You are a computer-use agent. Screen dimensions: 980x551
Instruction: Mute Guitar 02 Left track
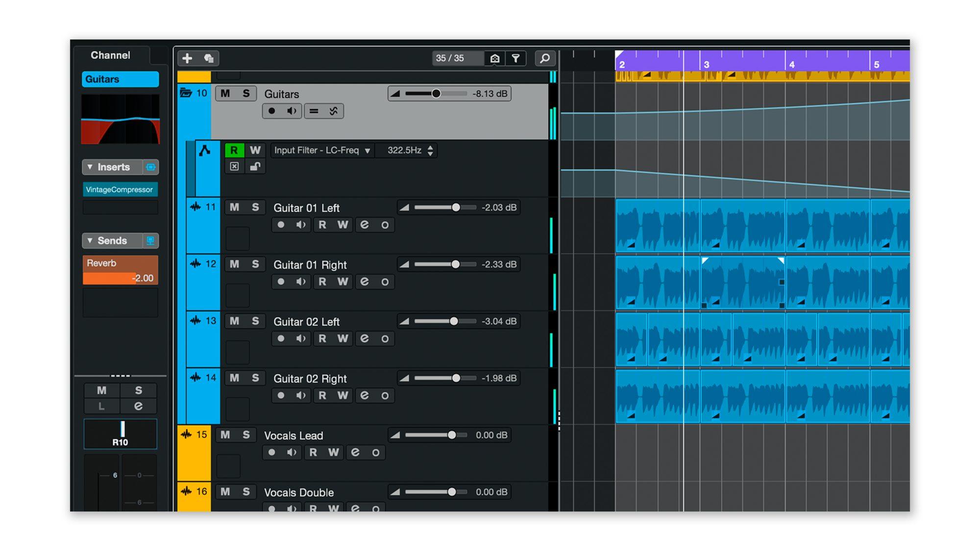tap(235, 321)
